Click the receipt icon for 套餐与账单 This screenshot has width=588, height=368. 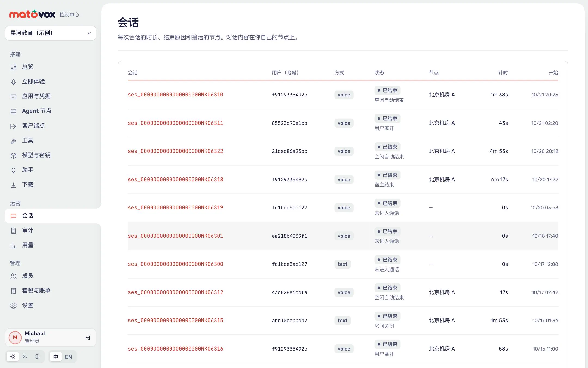(x=13, y=291)
